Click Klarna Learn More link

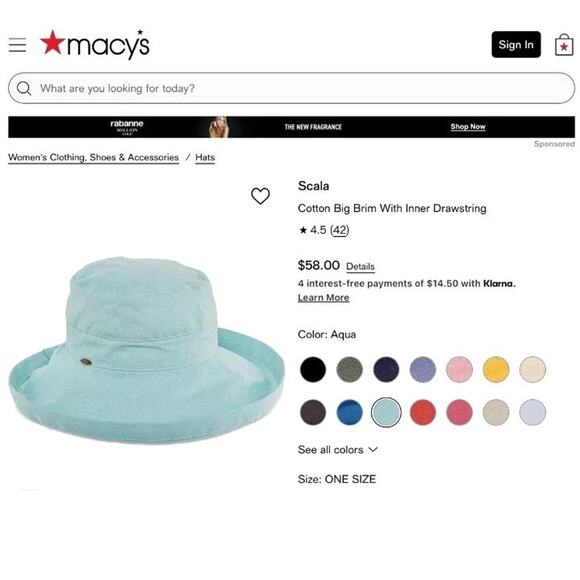(x=323, y=298)
